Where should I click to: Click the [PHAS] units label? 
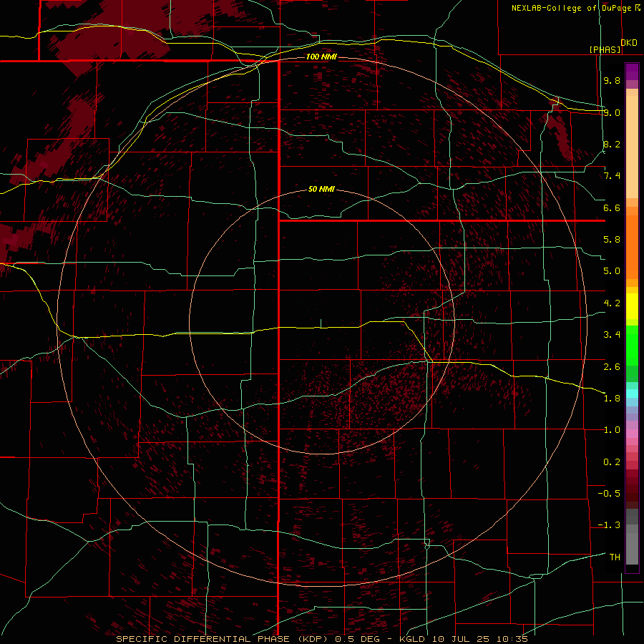[605, 49]
